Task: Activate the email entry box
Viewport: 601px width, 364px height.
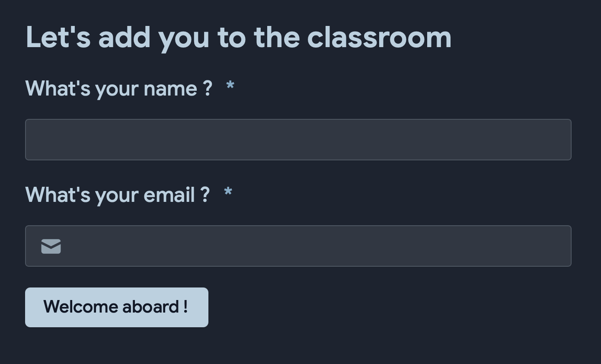Action: 298,246
